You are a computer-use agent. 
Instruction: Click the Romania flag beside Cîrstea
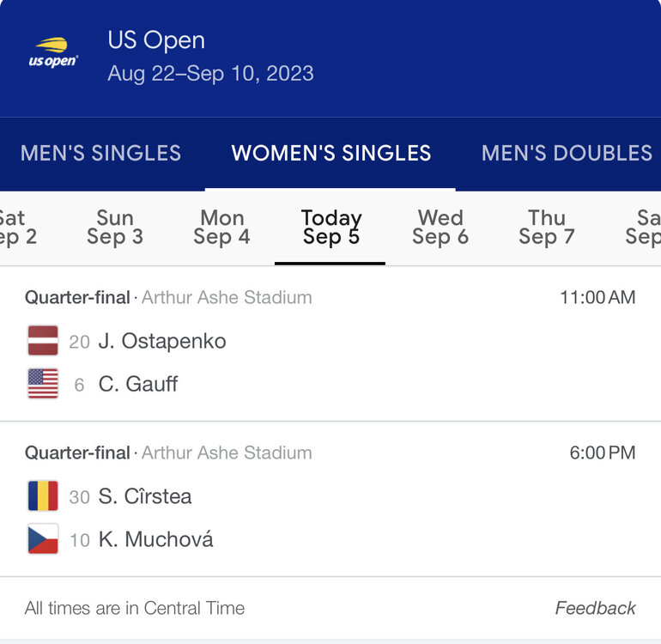pos(43,496)
